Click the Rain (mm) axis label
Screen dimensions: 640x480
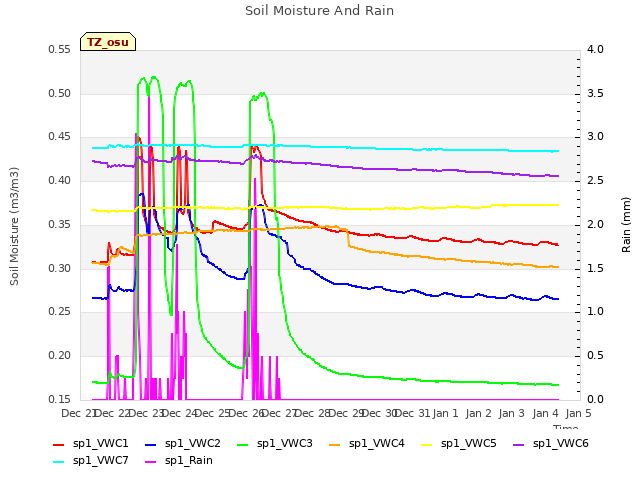click(x=626, y=225)
